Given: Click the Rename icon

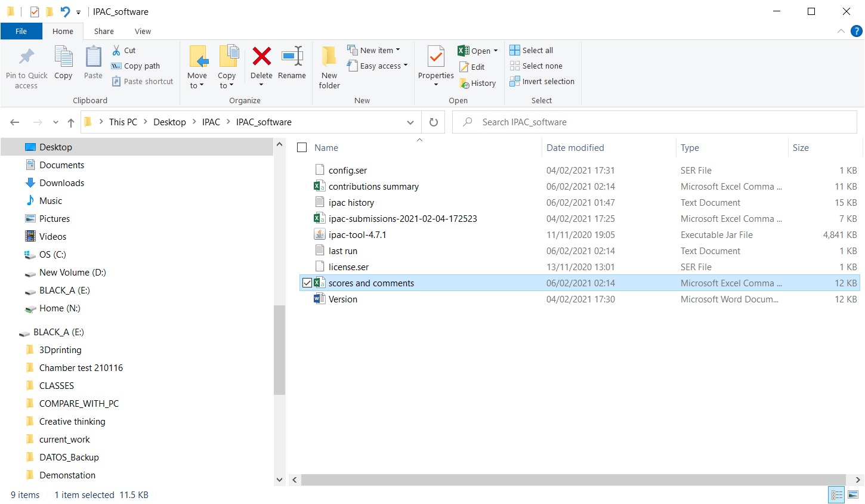Looking at the screenshot, I should pos(292,57).
